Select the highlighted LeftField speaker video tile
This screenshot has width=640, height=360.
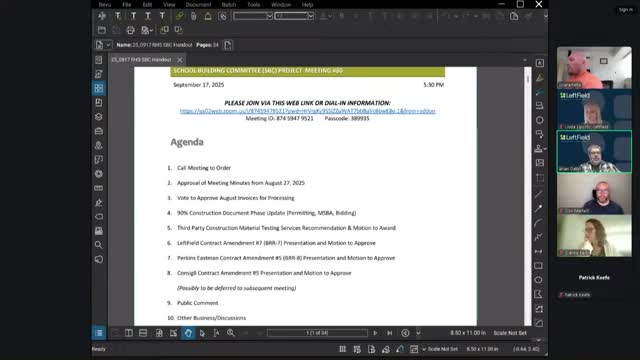[594, 151]
